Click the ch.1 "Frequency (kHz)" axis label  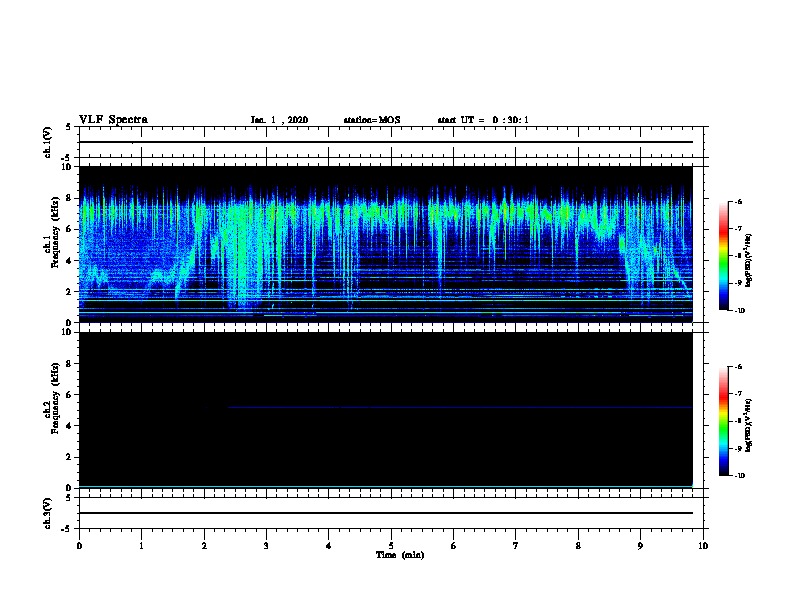click(x=55, y=233)
